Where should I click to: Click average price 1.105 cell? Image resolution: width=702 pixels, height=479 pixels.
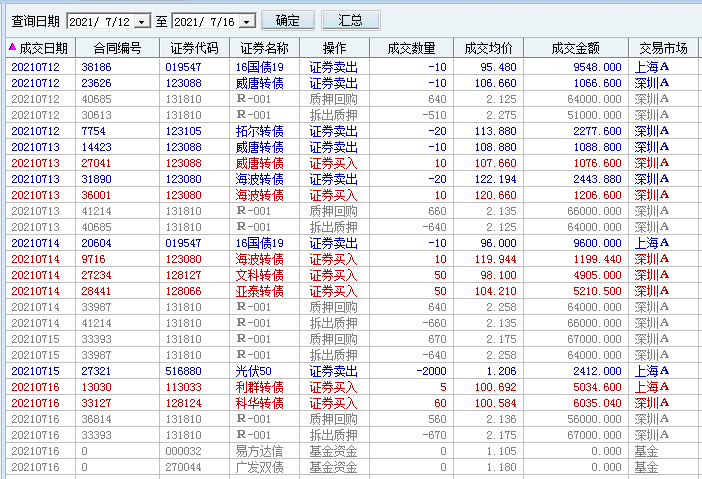click(501, 451)
